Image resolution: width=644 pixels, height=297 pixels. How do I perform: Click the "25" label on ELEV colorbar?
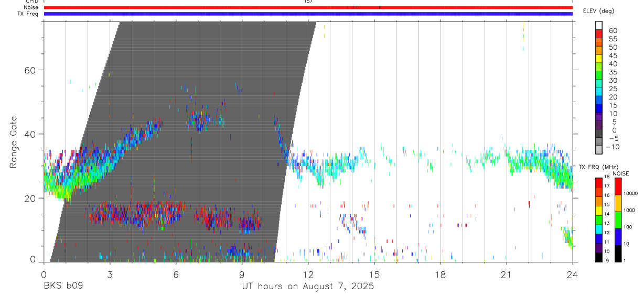613,89
